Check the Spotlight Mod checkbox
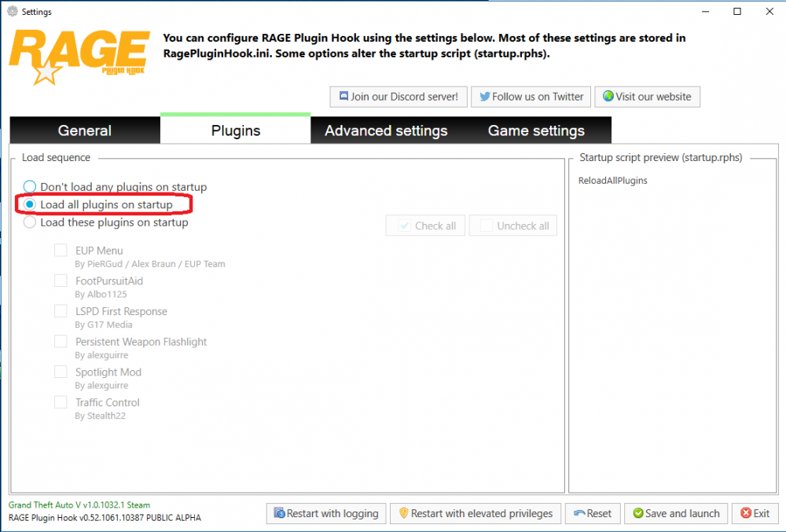 pos(61,372)
